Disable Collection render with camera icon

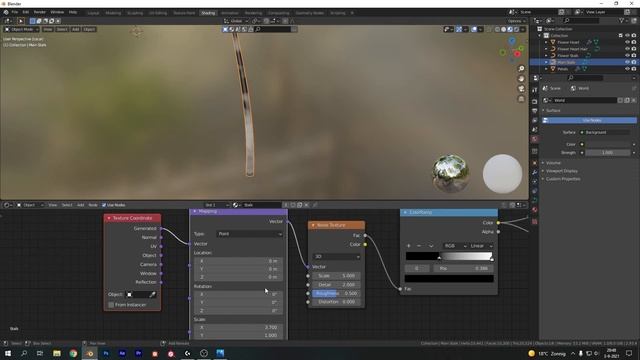634,36
